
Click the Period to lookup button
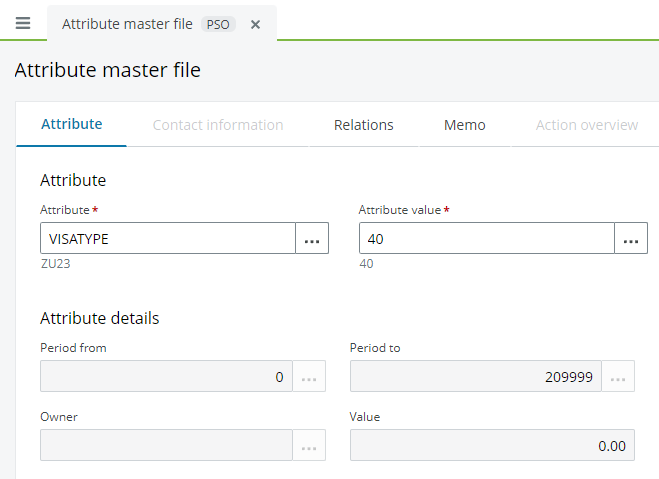click(618, 377)
